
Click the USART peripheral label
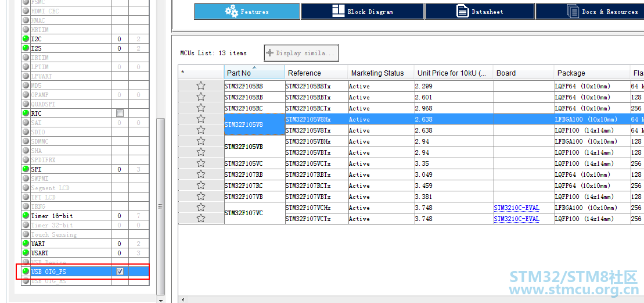click(x=39, y=253)
